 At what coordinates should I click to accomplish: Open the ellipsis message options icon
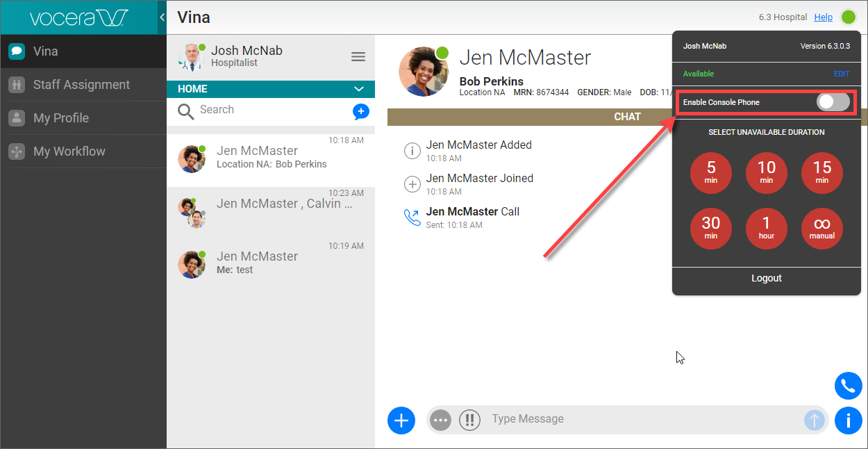440,420
